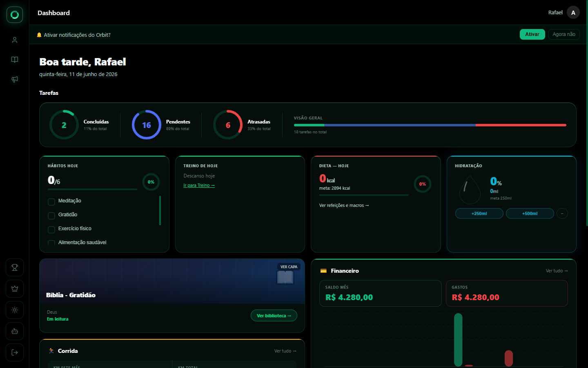Open Ver refeições e macros link

[344, 205]
